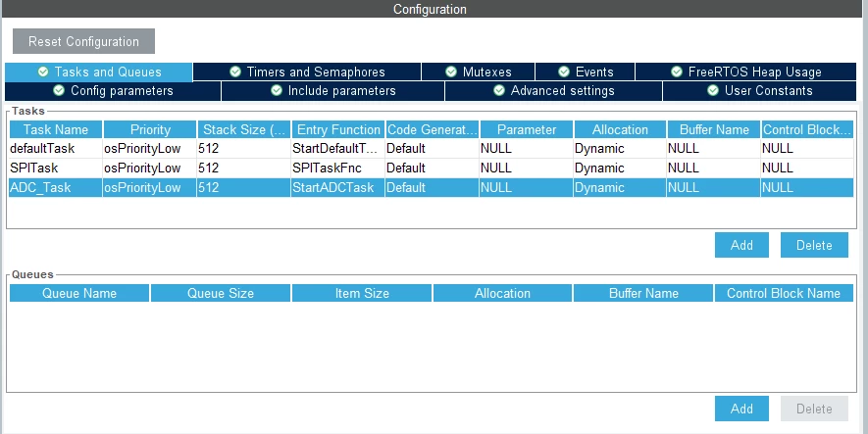Viewport: 868px width, 434px height.
Task: Click the tasks Control Block column header
Action: coord(807,130)
